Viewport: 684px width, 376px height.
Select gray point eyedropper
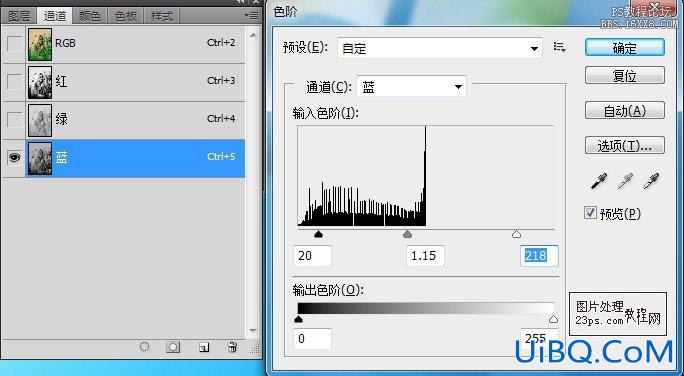[x=625, y=181]
